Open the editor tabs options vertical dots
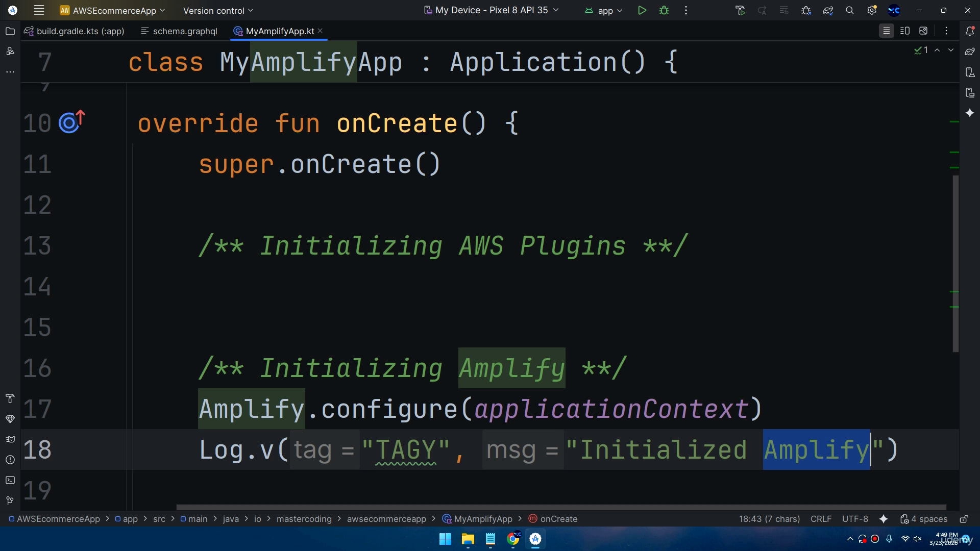This screenshot has height=551, width=980. [x=946, y=31]
